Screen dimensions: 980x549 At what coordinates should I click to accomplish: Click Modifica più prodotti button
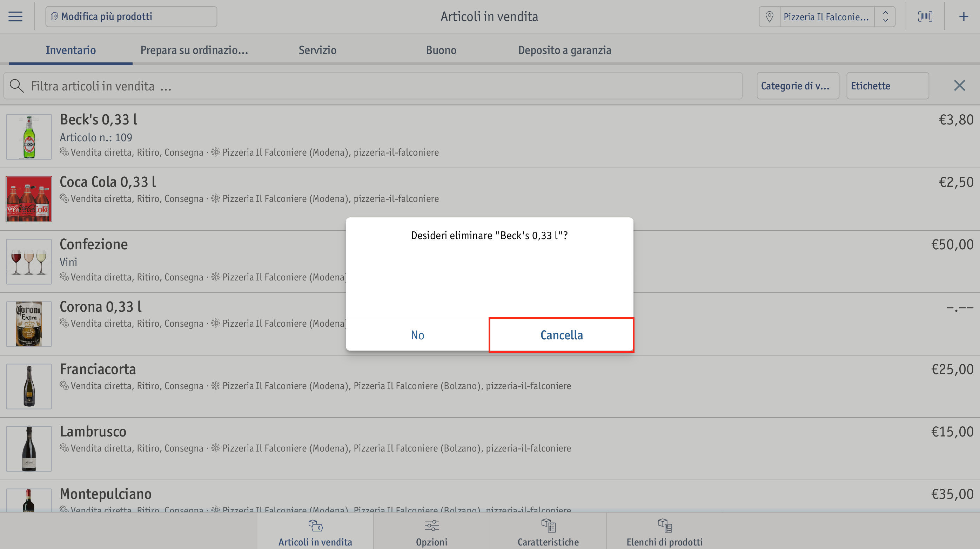131,17
